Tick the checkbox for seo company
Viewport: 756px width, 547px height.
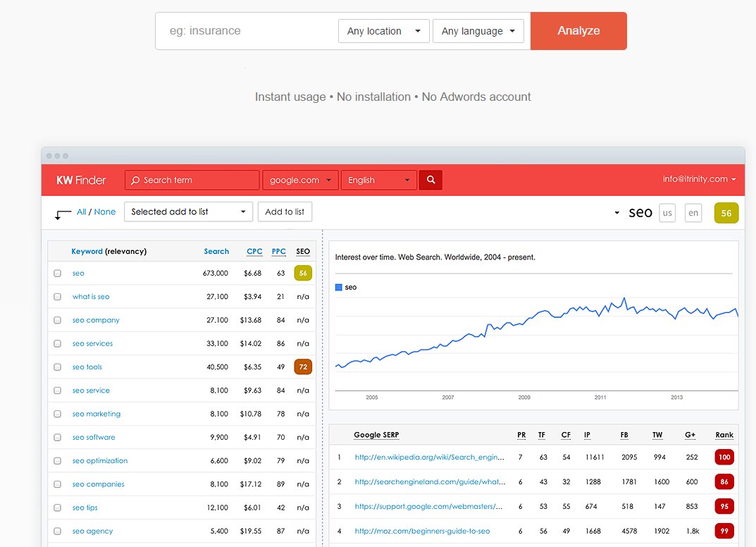(x=57, y=320)
